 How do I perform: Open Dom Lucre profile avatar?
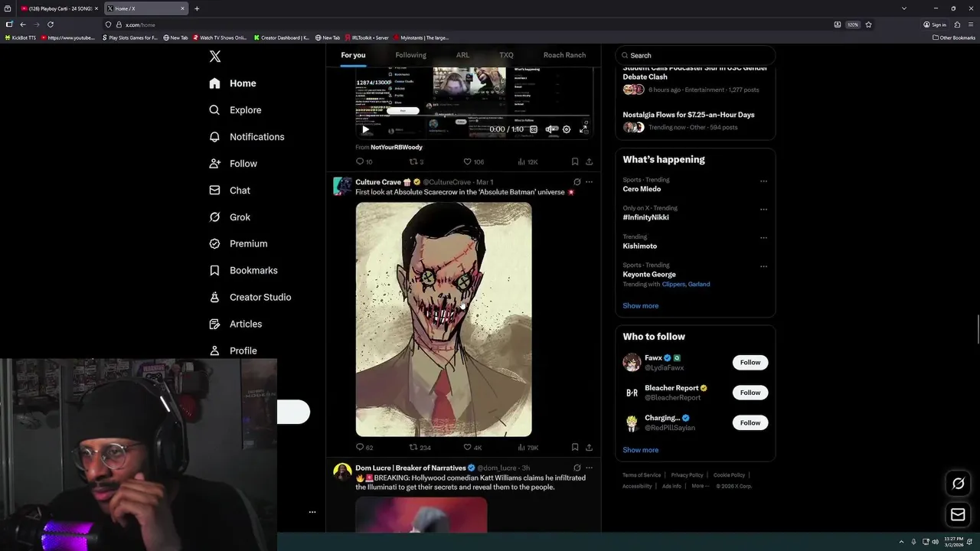[342, 472]
